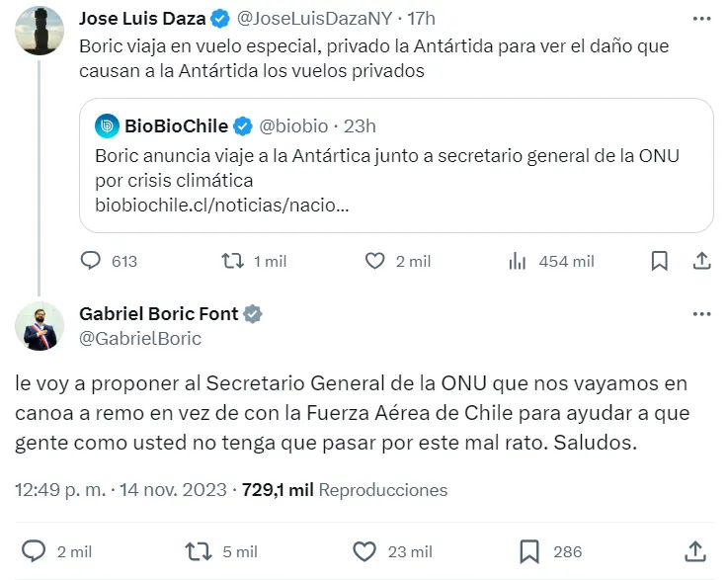
Task: Retweet Jose Luis Daza's post
Action: coord(231,261)
